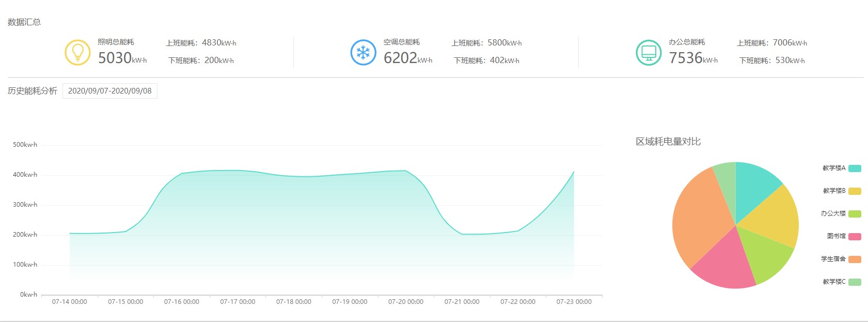The width and height of the screenshot is (868, 322).
Task: Click the green monitor office energy icon
Action: tap(649, 52)
